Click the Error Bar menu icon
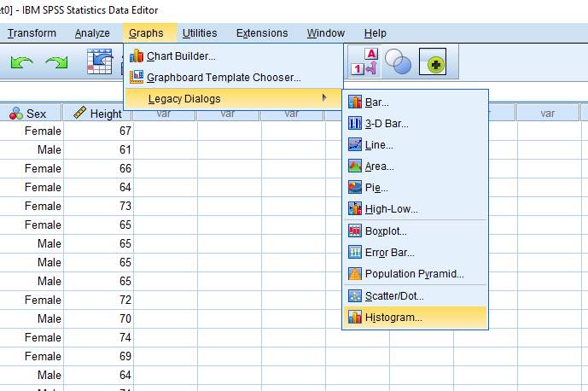The height and width of the screenshot is (391, 588). point(355,252)
